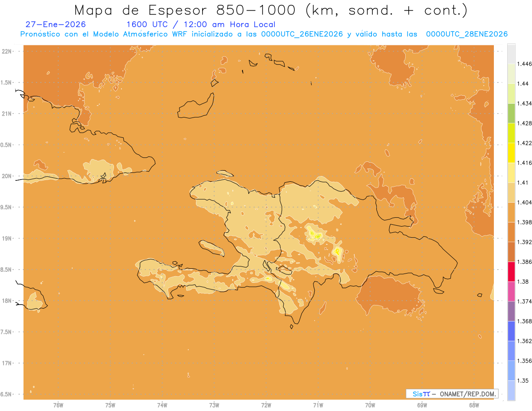Click the legend value '1.392'
532x411 pixels.
[x=524, y=242]
